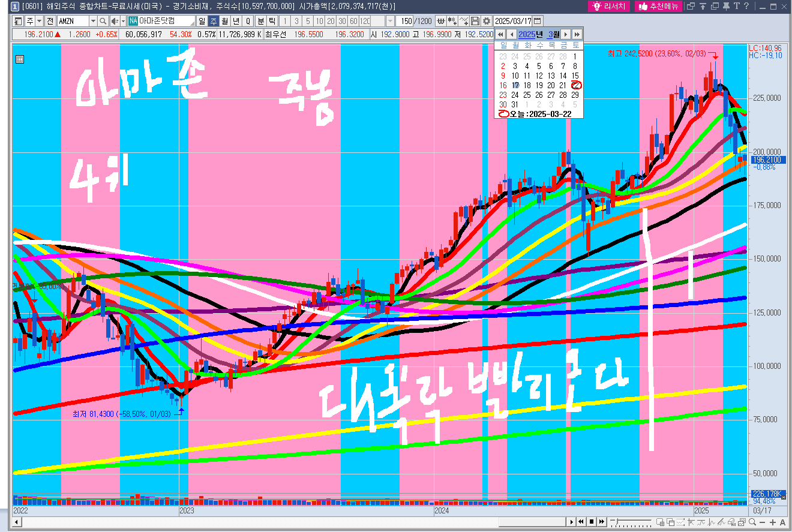792x532 pixels.
Task: Save the chart with the floppy disk icon
Action: tap(475, 21)
